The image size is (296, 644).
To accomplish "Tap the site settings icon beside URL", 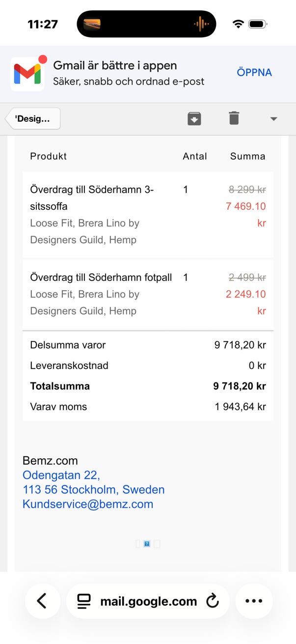I will coord(84,601).
